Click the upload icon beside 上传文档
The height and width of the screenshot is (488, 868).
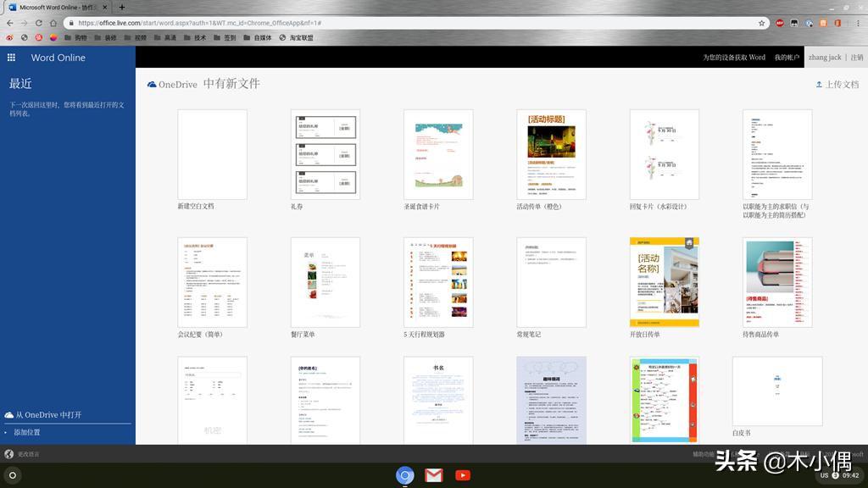pyautogui.click(x=819, y=84)
